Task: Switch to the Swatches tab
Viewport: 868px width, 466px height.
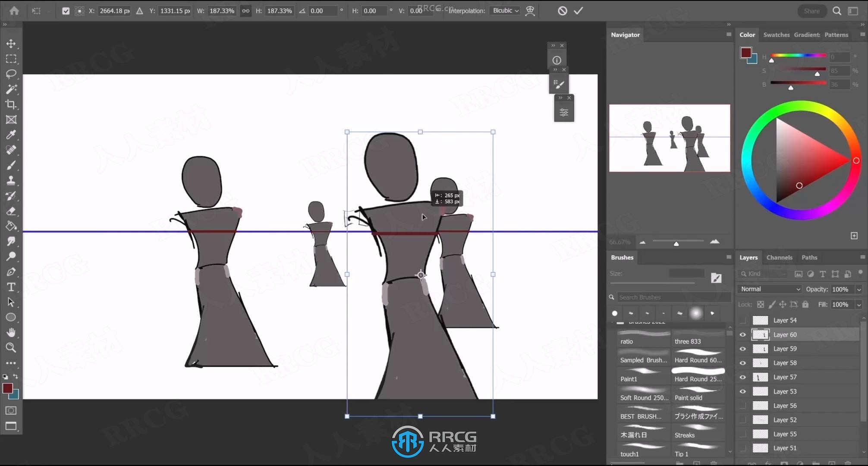Action: [x=776, y=35]
